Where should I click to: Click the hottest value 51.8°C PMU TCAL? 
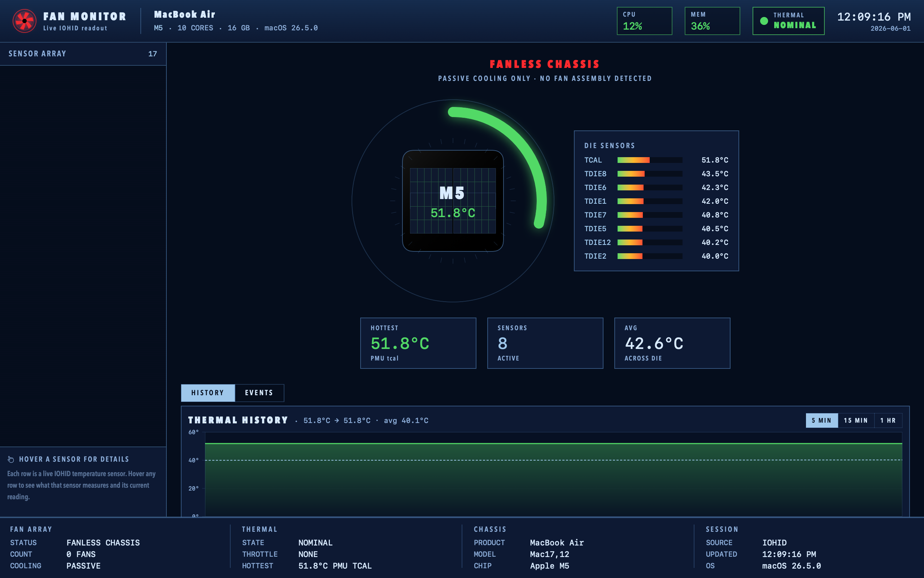tap(335, 566)
